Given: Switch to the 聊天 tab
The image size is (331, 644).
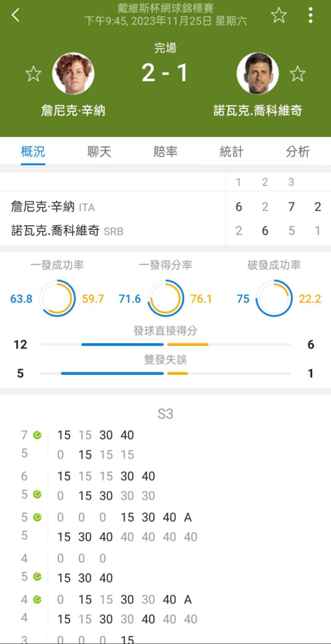Looking at the screenshot, I should [99, 152].
